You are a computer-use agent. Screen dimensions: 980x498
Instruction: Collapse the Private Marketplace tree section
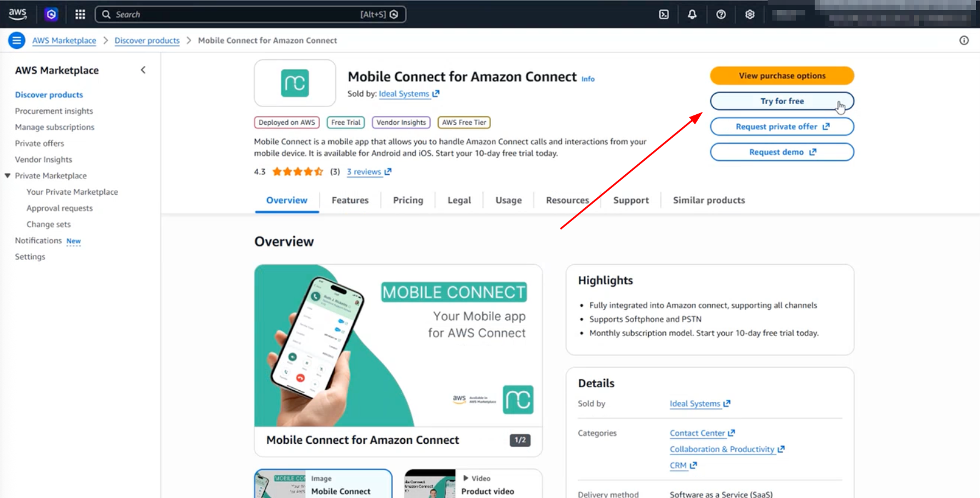coord(8,175)
